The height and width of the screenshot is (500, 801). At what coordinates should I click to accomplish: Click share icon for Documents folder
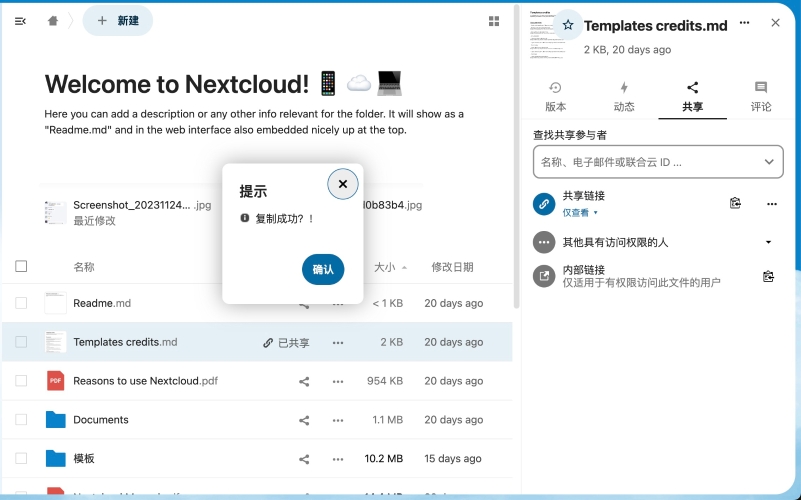tap(304, 420)
